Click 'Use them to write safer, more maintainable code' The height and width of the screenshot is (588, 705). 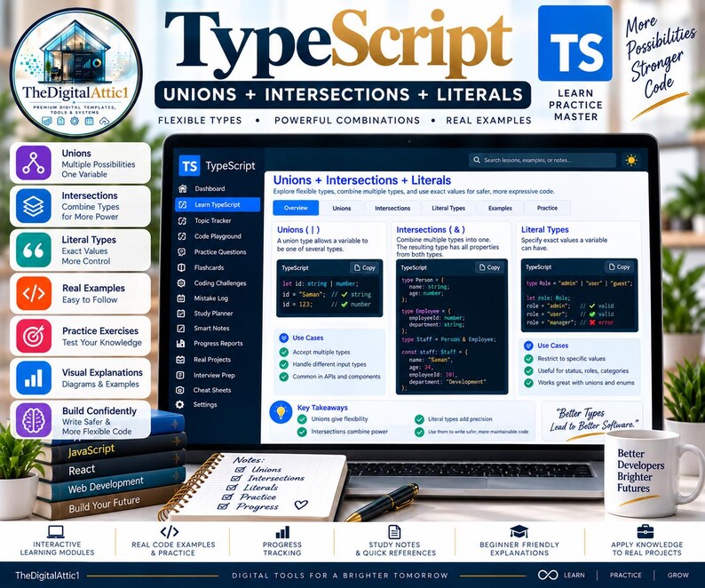point(478,432)
